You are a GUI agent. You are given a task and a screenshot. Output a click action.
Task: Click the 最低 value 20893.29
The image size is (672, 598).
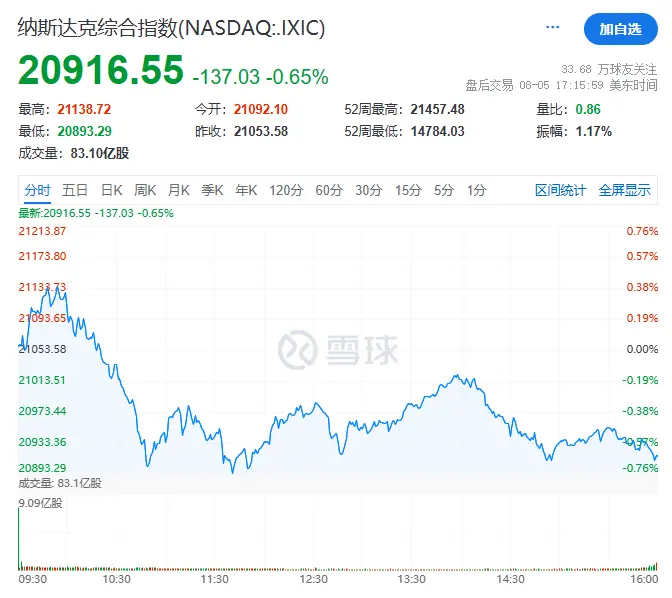84,131
